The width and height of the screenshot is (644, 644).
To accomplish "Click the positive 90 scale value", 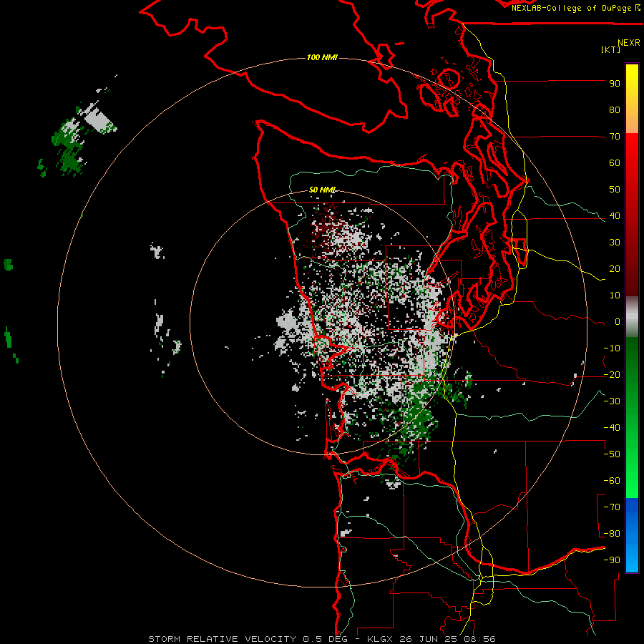I will click(x=615, y=84).
